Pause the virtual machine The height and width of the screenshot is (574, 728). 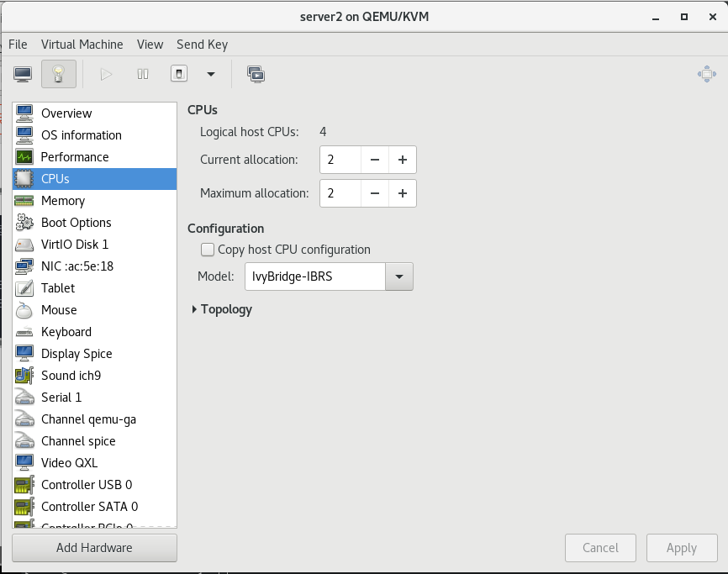click(143, 74)
